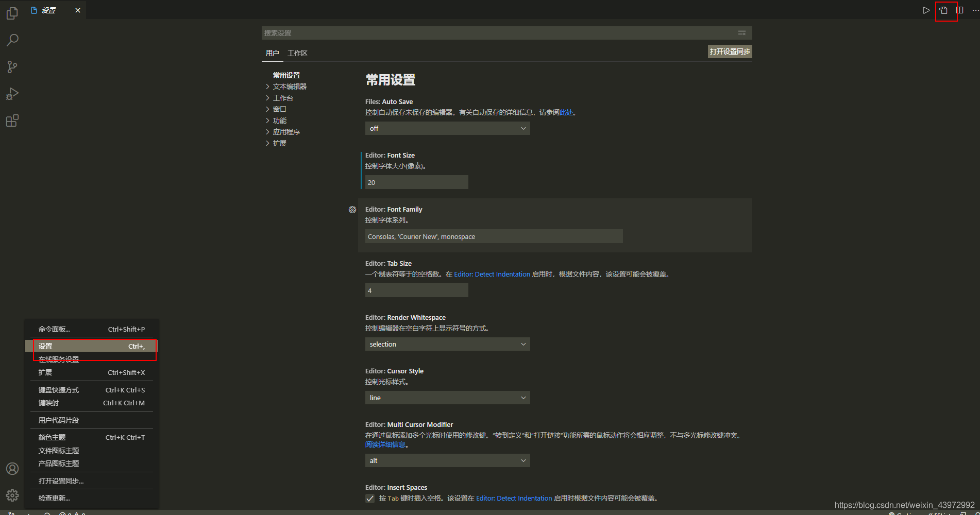This screenshot has width=980, height=515.
Task: Open the Run and Debug icon
Action: (x=12, y=93)
